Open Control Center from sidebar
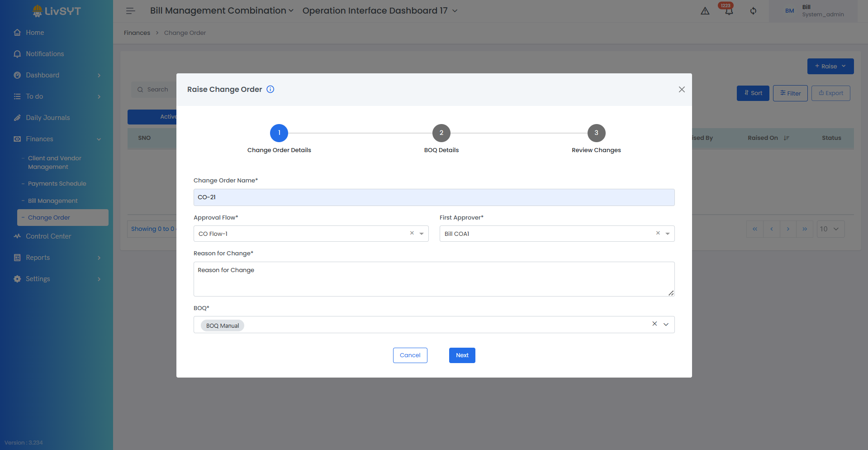The height and width of the screenshot is (450, 868). pyautogui.click(x=48, y=236)
